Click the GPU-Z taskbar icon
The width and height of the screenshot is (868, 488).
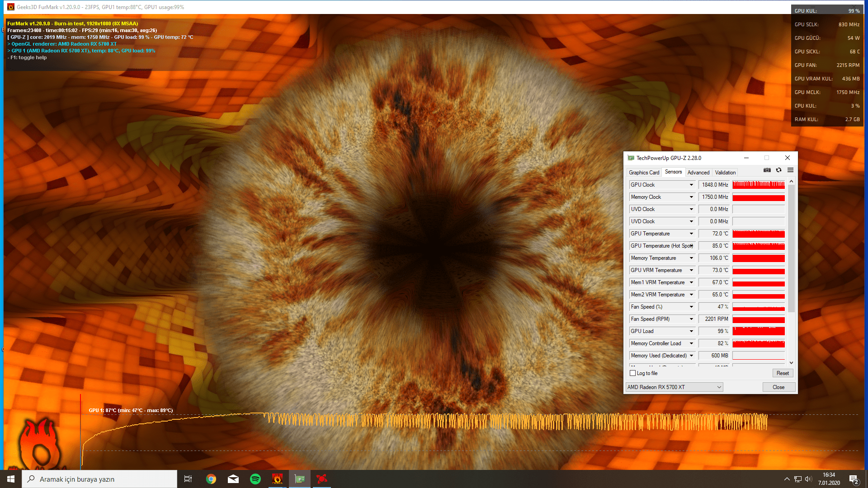click(x=300, y=479)
